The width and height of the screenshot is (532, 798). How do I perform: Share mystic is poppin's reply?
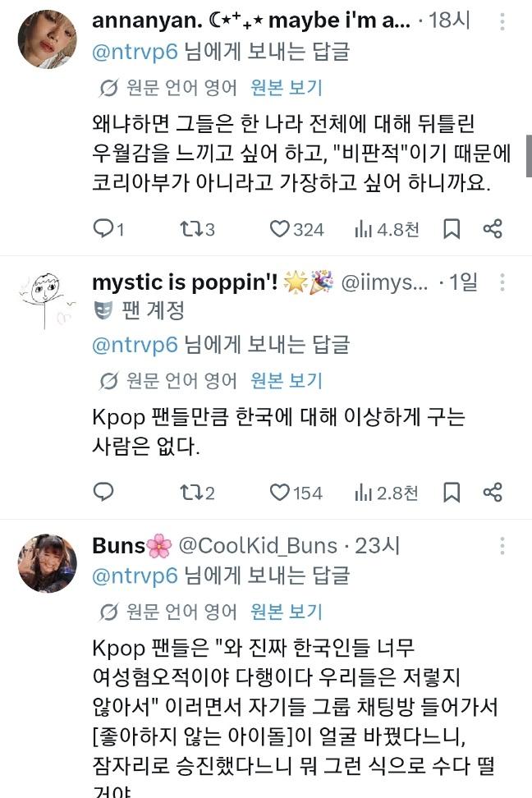click(493, 492)
